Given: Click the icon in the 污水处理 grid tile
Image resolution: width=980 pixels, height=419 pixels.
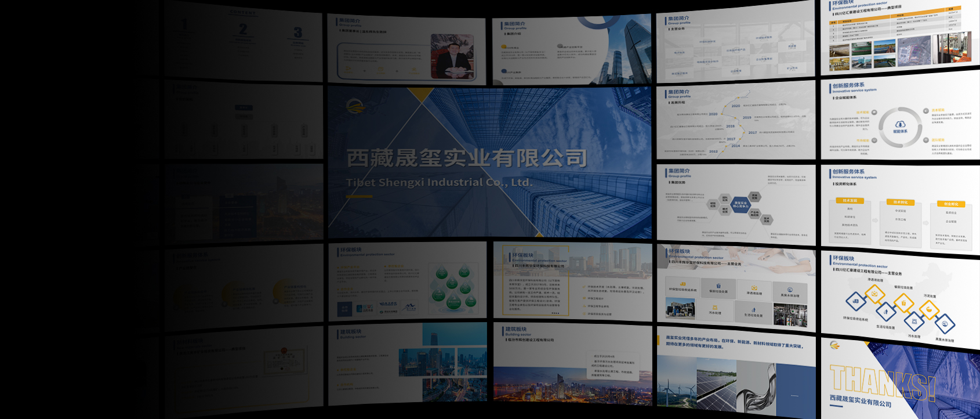Looking at the screenshot, I should click(715, 308).
